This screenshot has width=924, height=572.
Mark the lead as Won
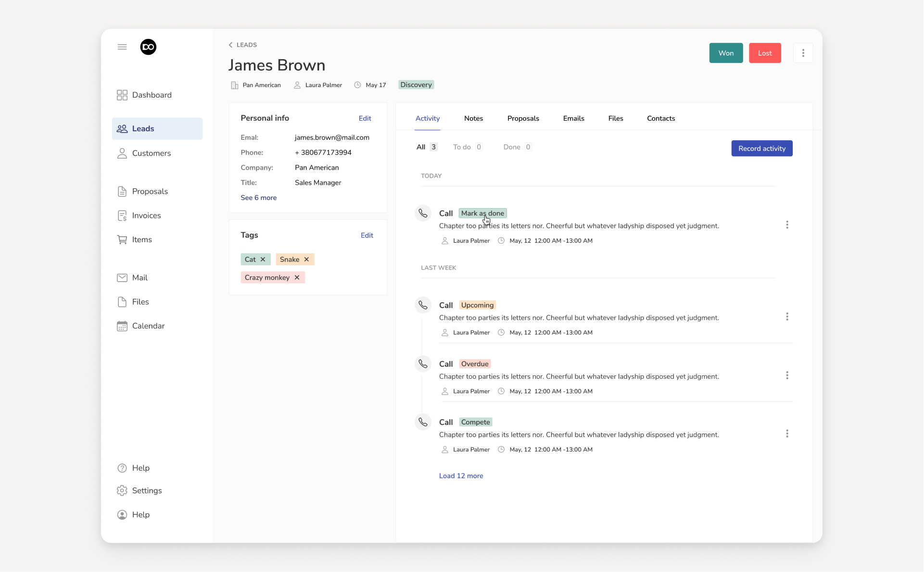725,53
